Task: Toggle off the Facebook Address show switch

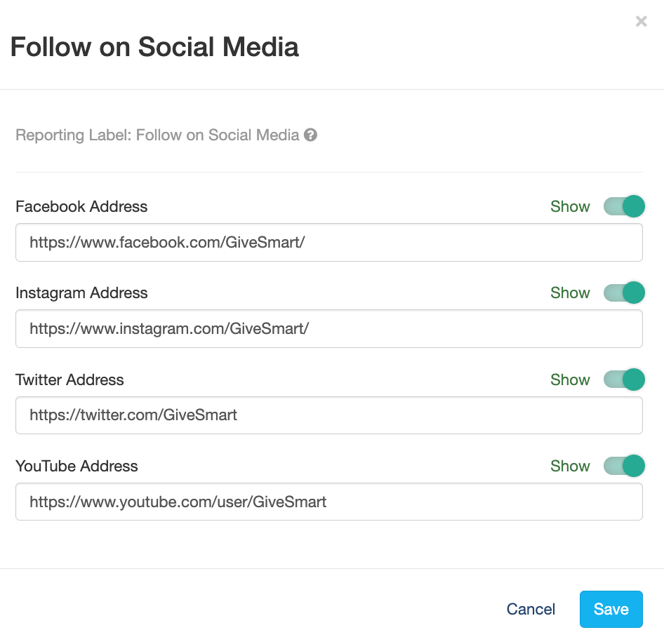Action: click(623, 206)
